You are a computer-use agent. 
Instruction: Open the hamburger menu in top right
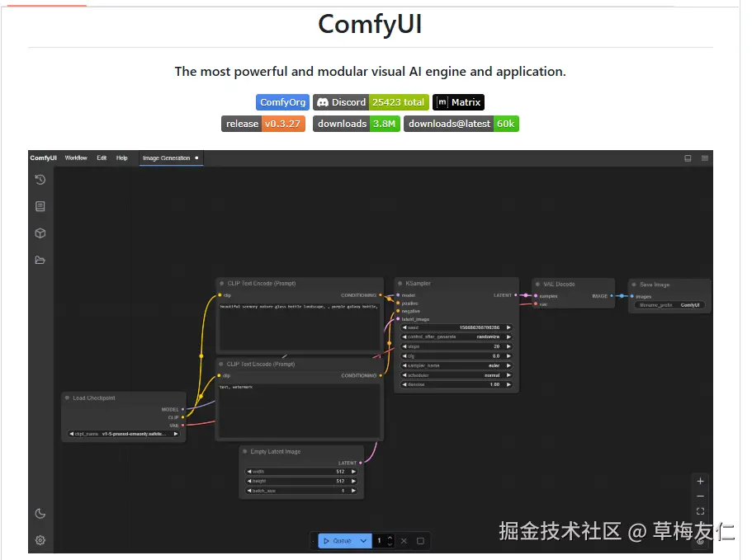click(x=704, y=158)
